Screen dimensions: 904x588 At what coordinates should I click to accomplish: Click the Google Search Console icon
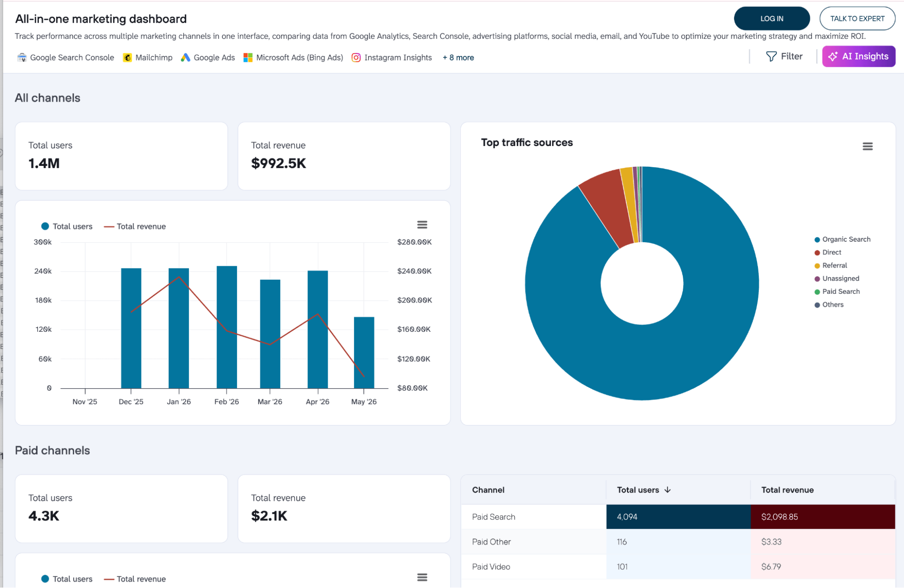click(22, 57)
